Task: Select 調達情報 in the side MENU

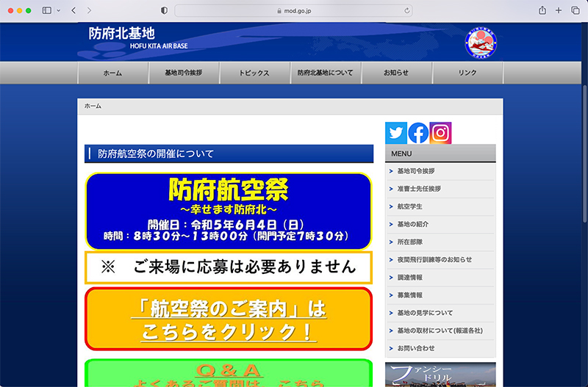Action: [x=440, y=278]
